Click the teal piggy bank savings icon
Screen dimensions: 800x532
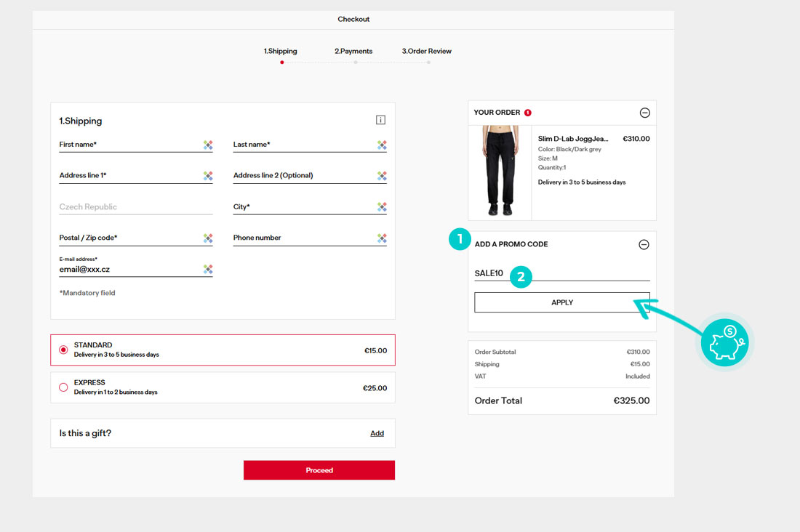(x=724, y=342)
